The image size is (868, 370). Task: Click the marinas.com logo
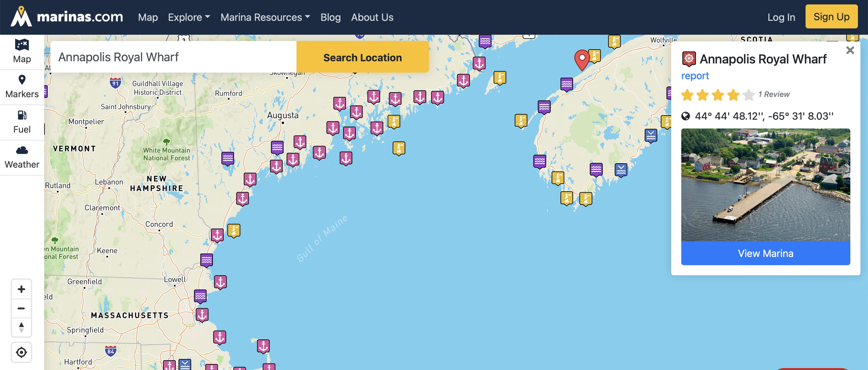click(67, 16)
